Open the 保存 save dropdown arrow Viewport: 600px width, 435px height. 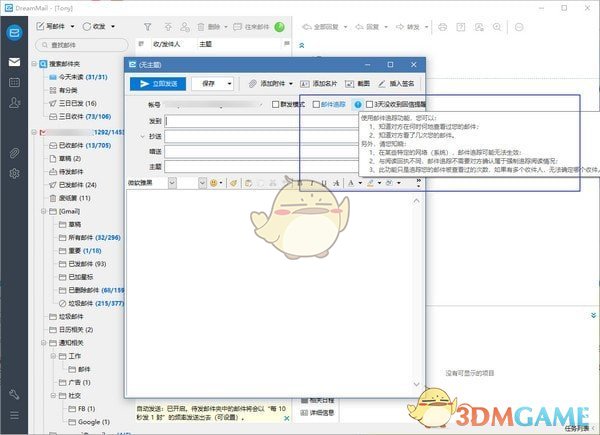click(230, 84)
